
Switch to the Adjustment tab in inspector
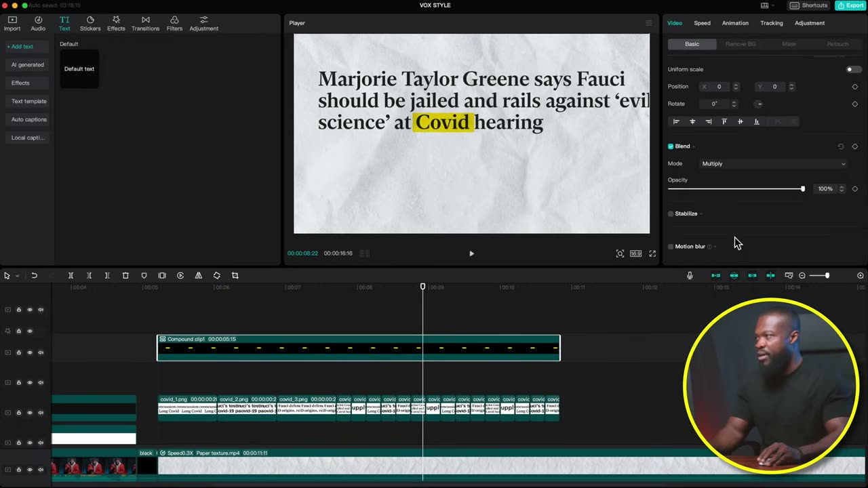click(810, 23)
